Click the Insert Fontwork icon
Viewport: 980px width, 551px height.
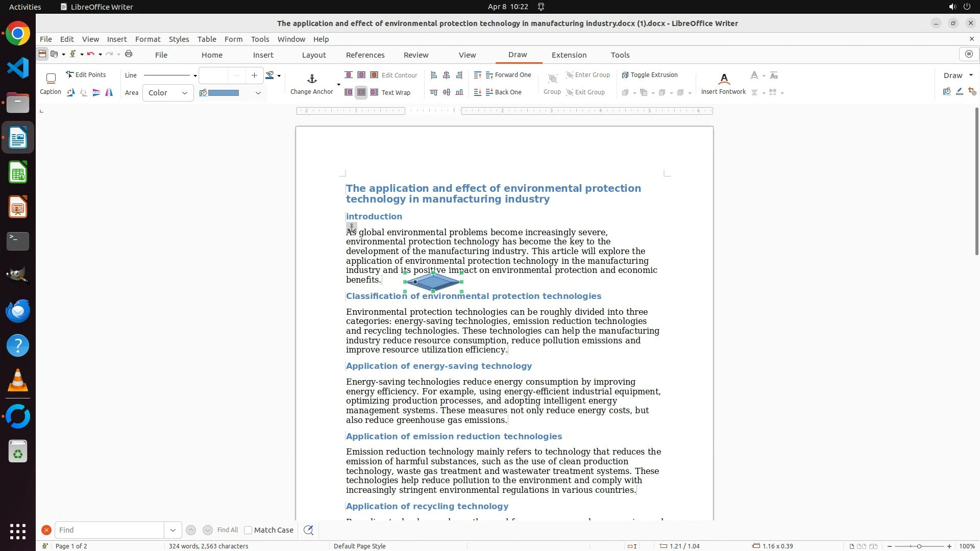(723, 79)
